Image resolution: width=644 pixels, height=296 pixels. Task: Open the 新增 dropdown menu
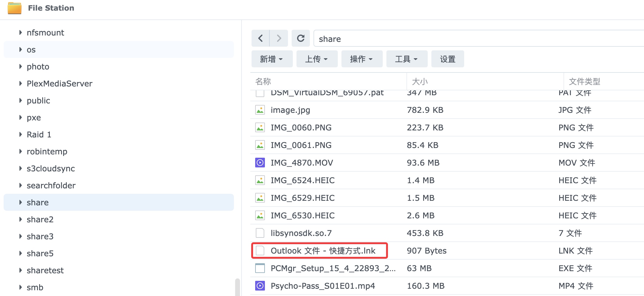point(272,59)
